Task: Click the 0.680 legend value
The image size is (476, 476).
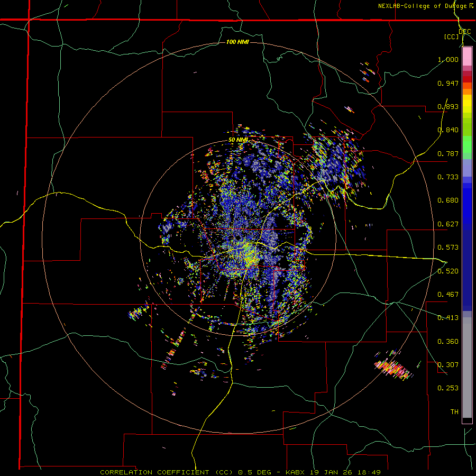Action: 448,200
